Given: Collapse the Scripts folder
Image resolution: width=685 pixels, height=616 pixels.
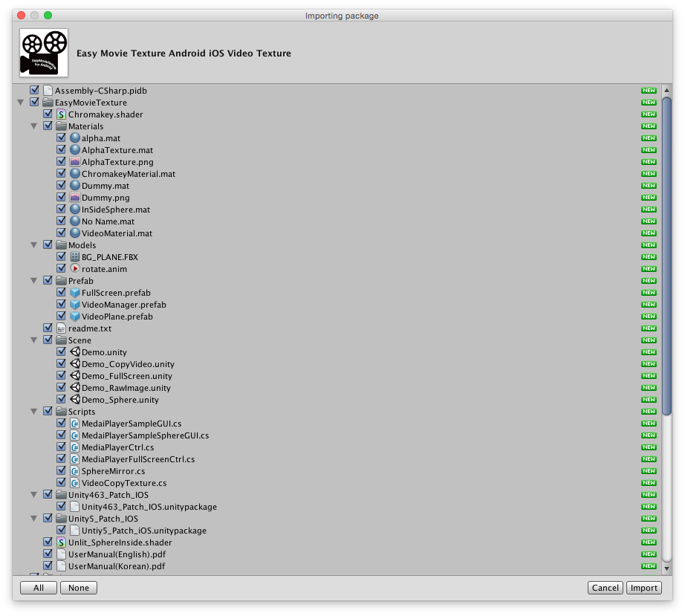Looking at the screenshot, I should [33, 412].
